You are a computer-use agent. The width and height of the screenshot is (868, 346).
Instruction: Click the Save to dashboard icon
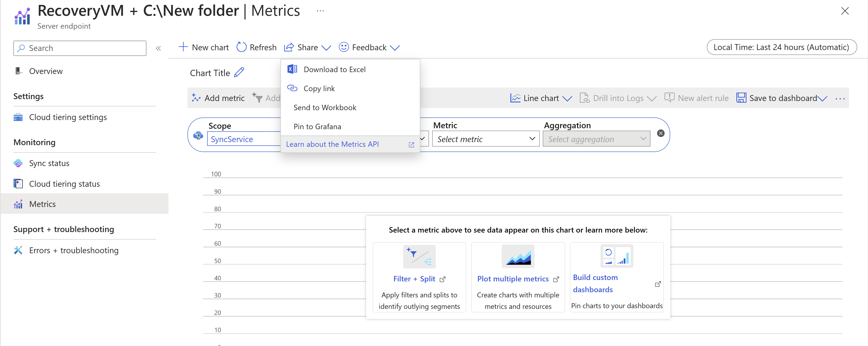[x=741, y=98]
